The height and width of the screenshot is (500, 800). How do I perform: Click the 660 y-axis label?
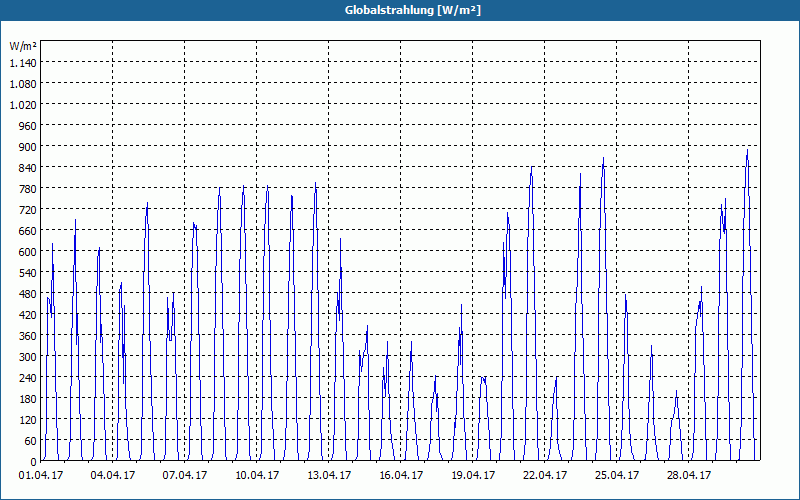(x=28, y=231)
